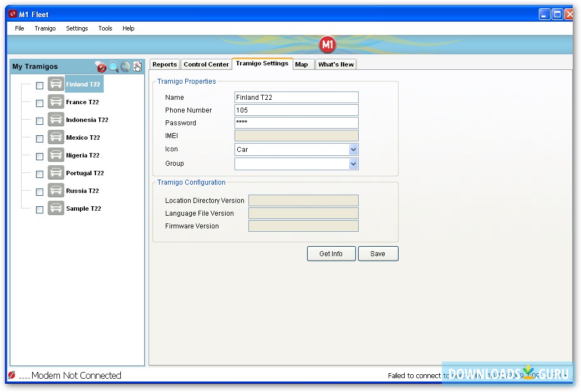Open the Icon dropdown arrow button

coord(354,149)
